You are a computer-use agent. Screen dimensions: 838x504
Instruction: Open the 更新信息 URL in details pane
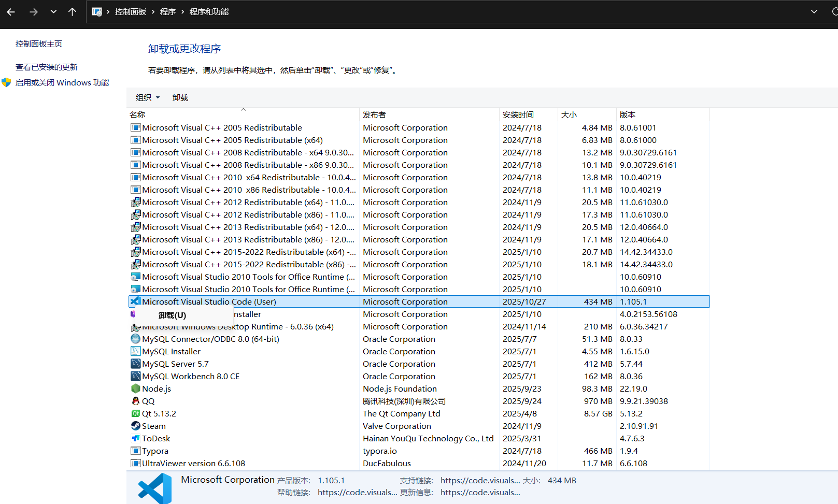pos(480,492)
